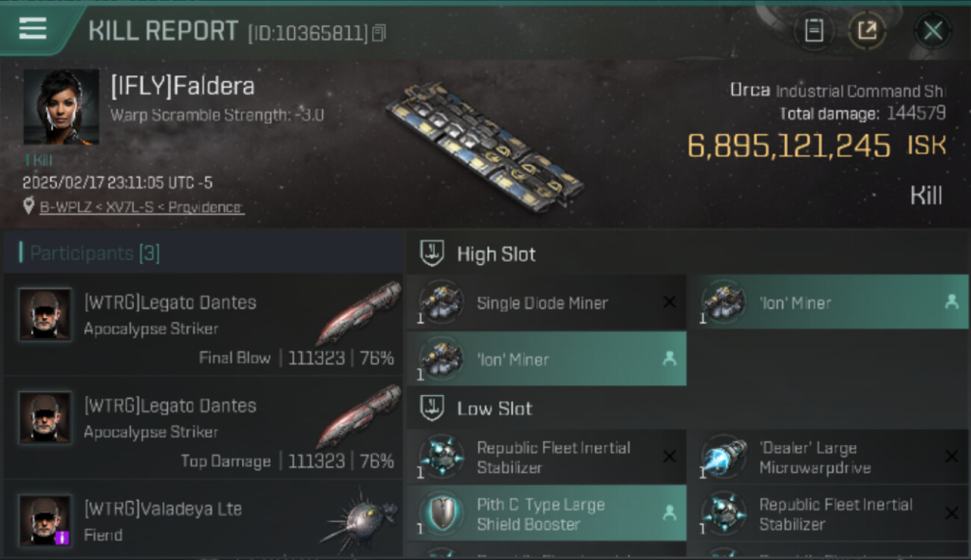Select Valadeya Lte Fiend participant entry
This screenshot has height=560, width=971.
pyautogui.click(x=203, y=520)
